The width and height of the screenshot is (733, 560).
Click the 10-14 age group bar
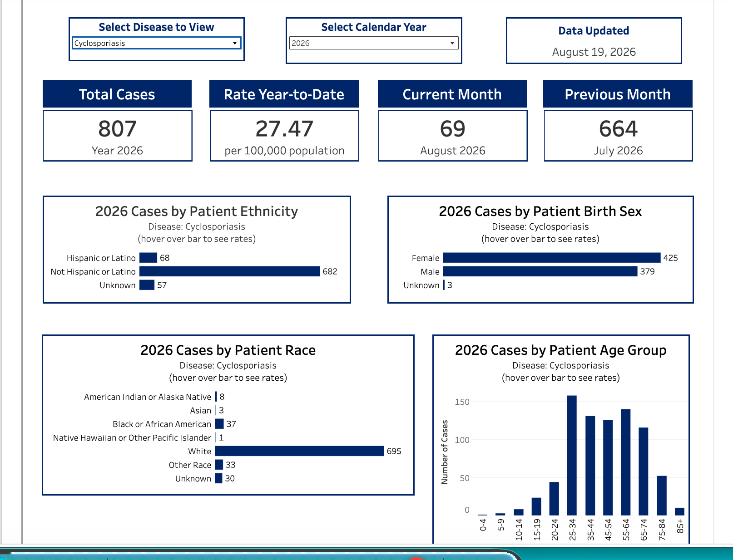coord(519,512)
